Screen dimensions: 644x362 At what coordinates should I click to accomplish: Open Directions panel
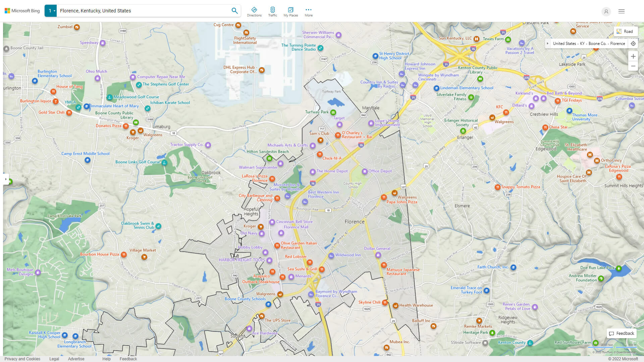[x=254, y=12]
